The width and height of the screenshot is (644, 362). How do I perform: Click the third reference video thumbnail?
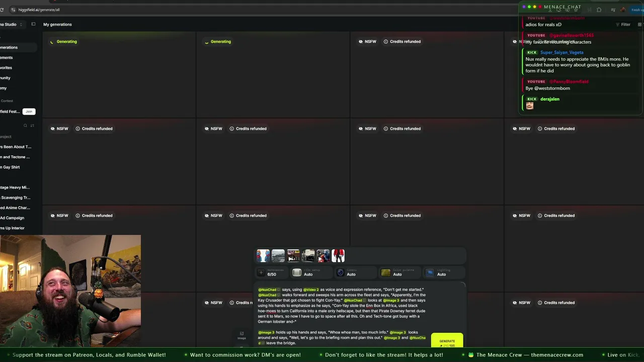pyautogui.click(x=293, y=256)
